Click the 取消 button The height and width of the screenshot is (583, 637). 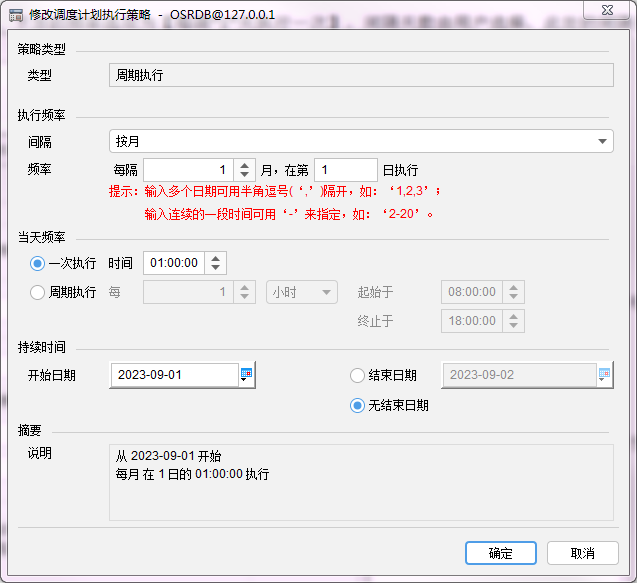pyautogui.click(x=583, y=553)
